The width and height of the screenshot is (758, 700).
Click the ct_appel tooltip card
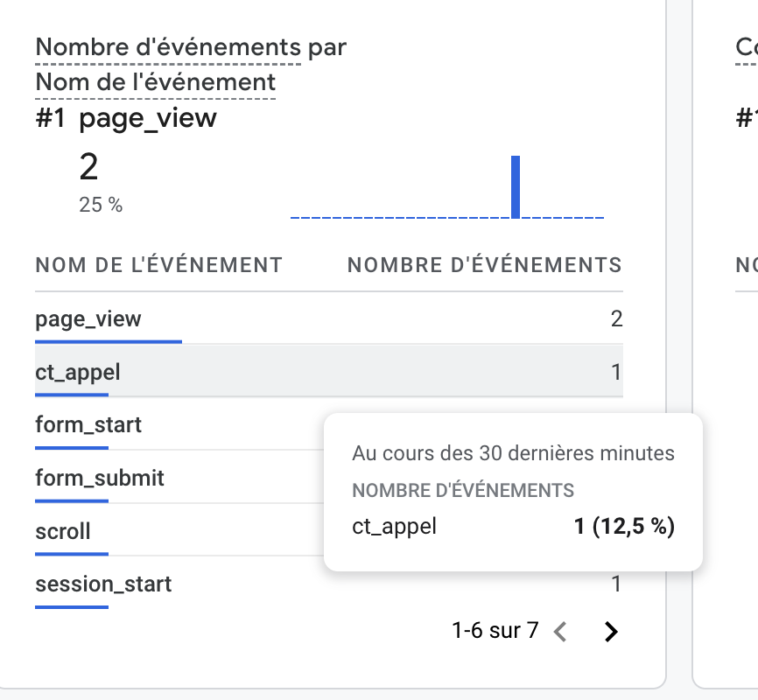[513, 492]
